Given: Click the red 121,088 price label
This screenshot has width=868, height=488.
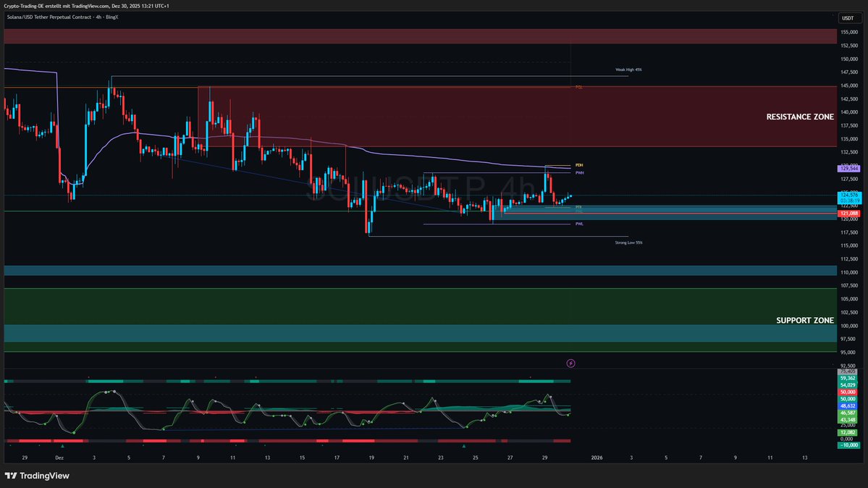Looking at the screenshot, I should point(848,214).
